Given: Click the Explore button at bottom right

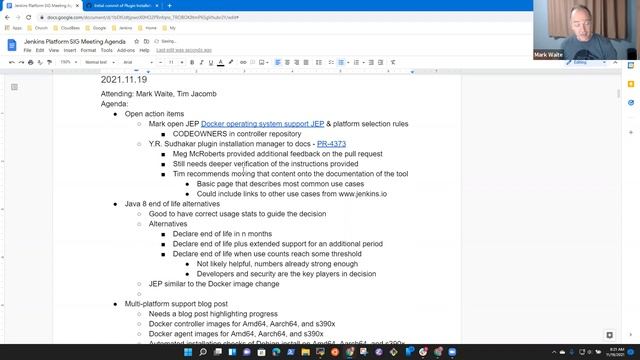Looking at the screenshot, I should tap(609, 335).
